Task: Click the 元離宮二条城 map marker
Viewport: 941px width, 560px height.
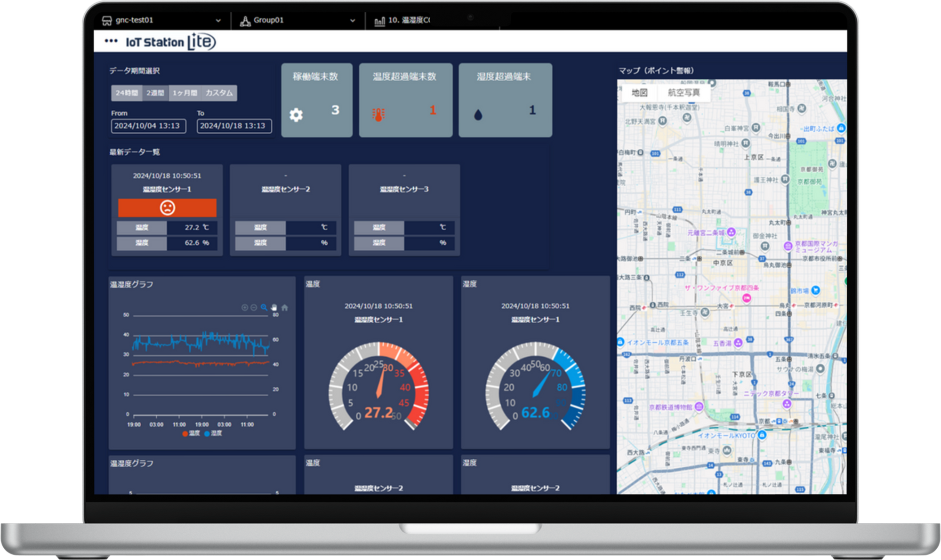Action: coord(731,232)
